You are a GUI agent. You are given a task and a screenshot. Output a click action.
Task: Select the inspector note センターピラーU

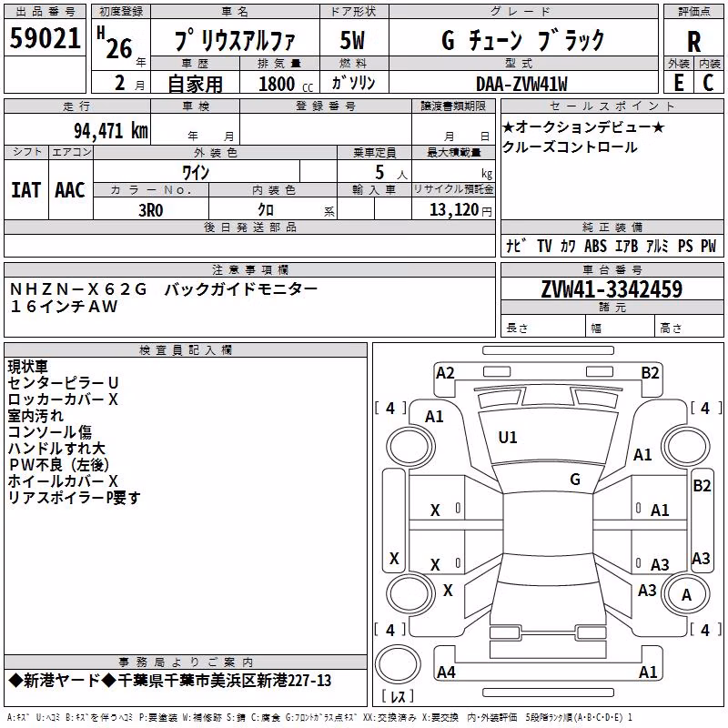click(x=64, y=383)
